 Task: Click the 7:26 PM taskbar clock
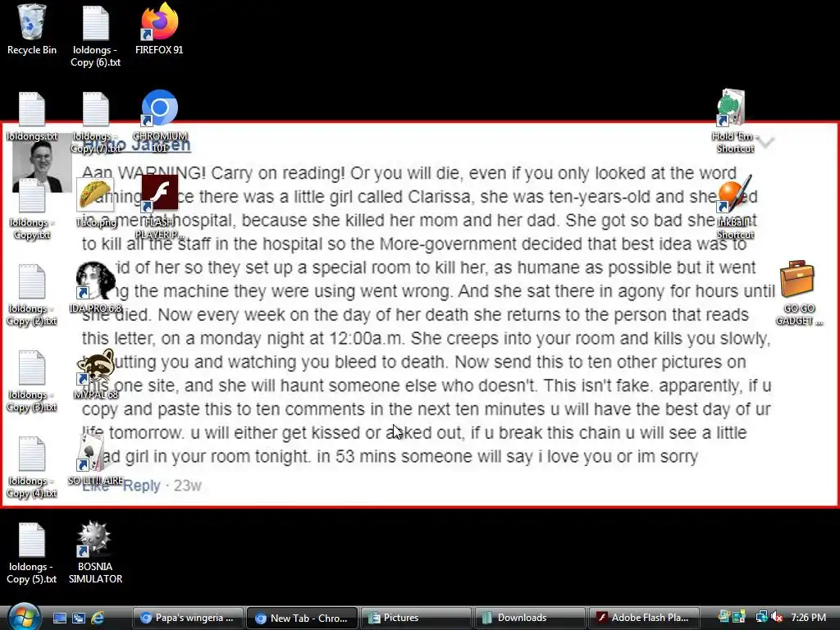tap(808, 617)
